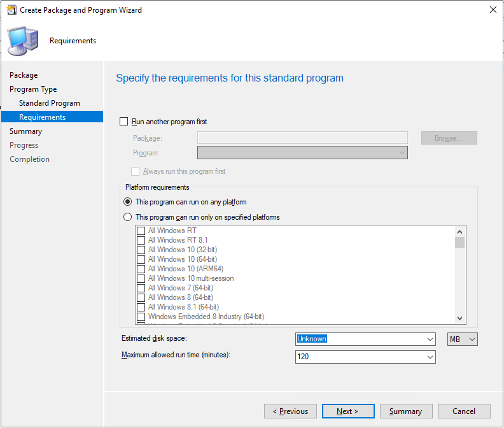Check All Windows 10 (64-bit) platform
Screen dimensions: 504x428
(x=141, y=259)
